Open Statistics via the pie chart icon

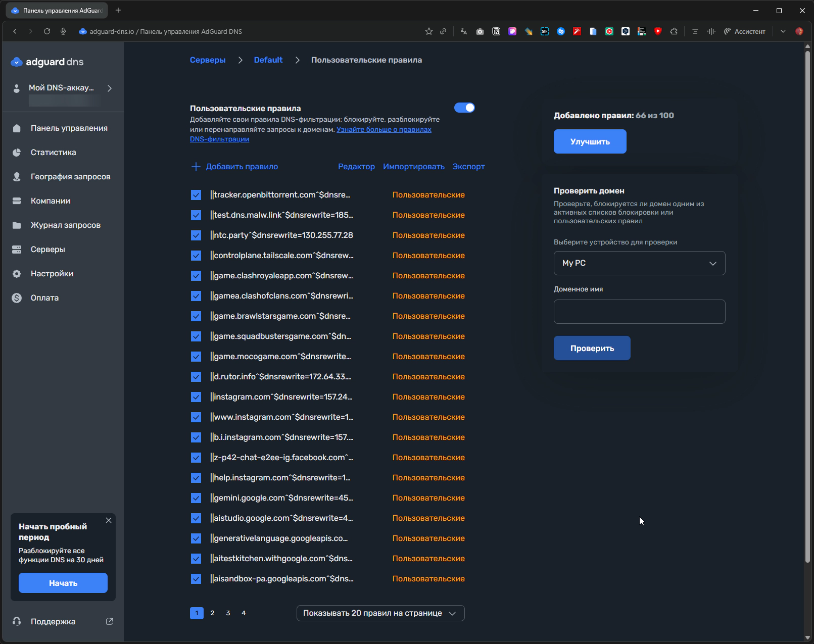17,153
